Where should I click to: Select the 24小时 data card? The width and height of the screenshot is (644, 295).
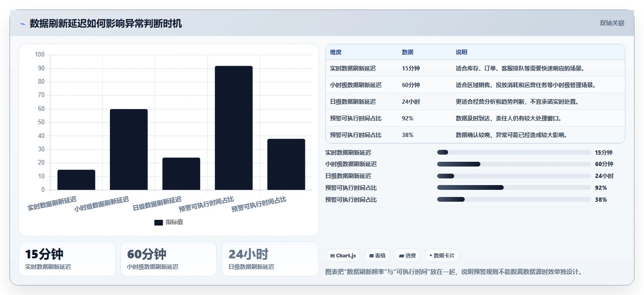[270, 259]
